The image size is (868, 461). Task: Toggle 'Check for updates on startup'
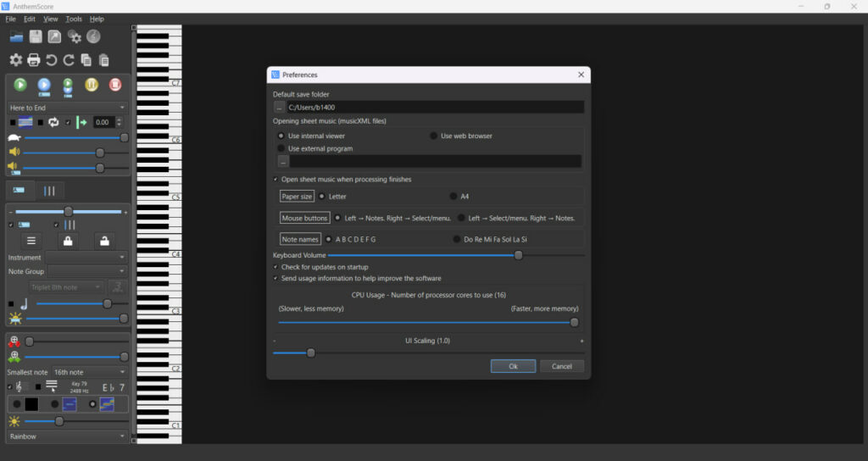click(x=275, y=267)
